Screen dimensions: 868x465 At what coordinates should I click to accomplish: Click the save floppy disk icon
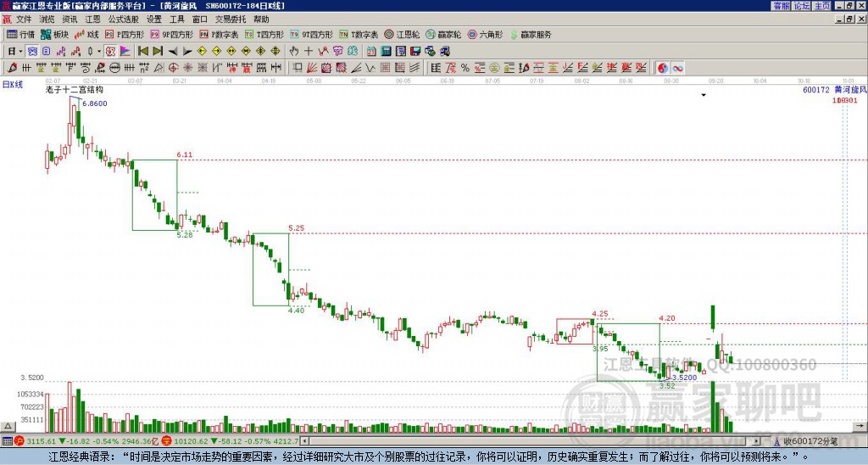point(415,52)
